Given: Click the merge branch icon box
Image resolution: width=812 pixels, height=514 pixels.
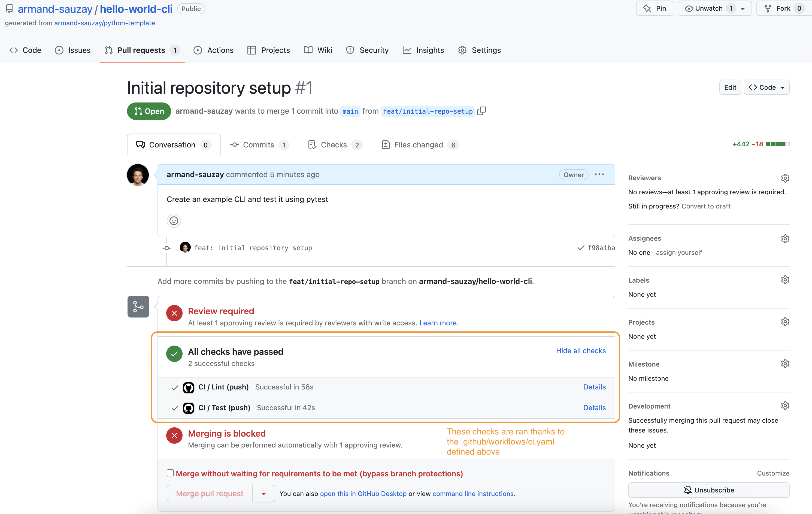Looking at the screenshot, I should point(138,306).
